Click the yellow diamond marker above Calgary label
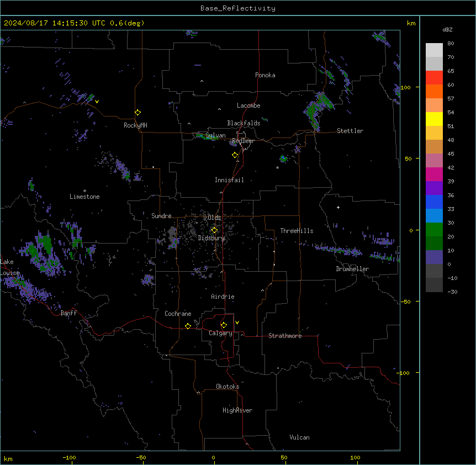This screenshot has width=476, height=465. point(224,325)
